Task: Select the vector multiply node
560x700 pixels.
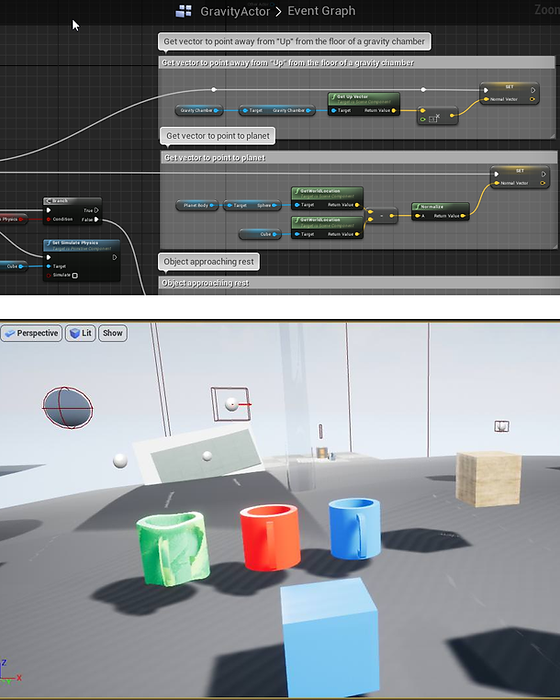Action: pos(437,116)
